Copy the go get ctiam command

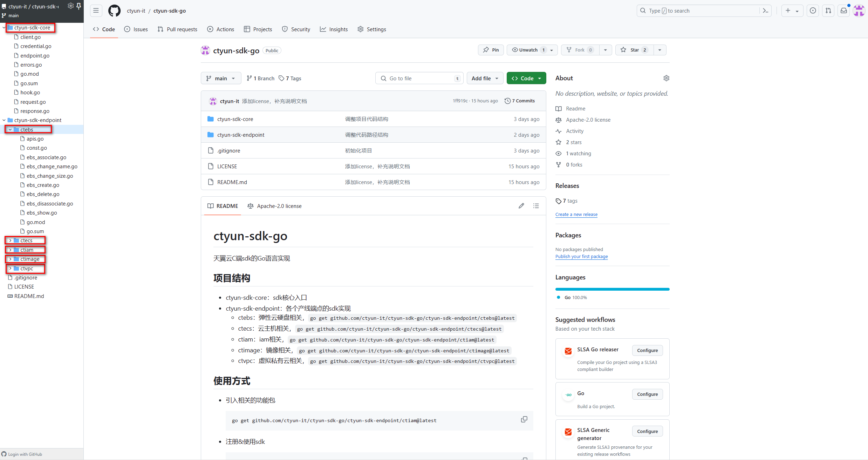click(x=524, y=419)
